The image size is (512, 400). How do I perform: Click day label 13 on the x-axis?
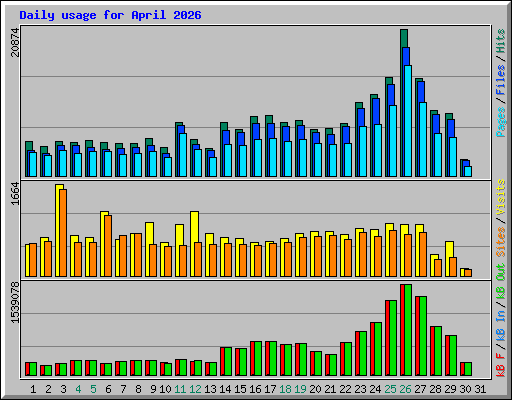210,389
